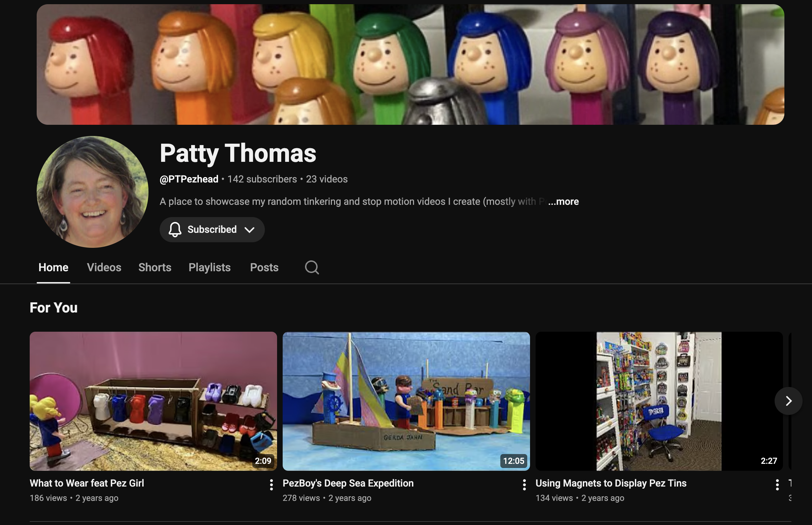Open more actions for Using Magnets video
This screenshot has height=525, width=812.
click(x=777, y=484)
